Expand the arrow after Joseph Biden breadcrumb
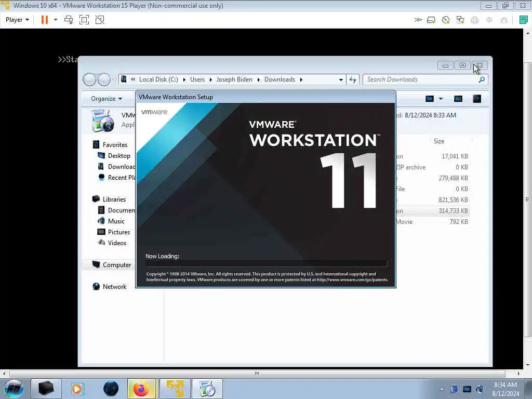The image size is (532, 399). [259, 79]
